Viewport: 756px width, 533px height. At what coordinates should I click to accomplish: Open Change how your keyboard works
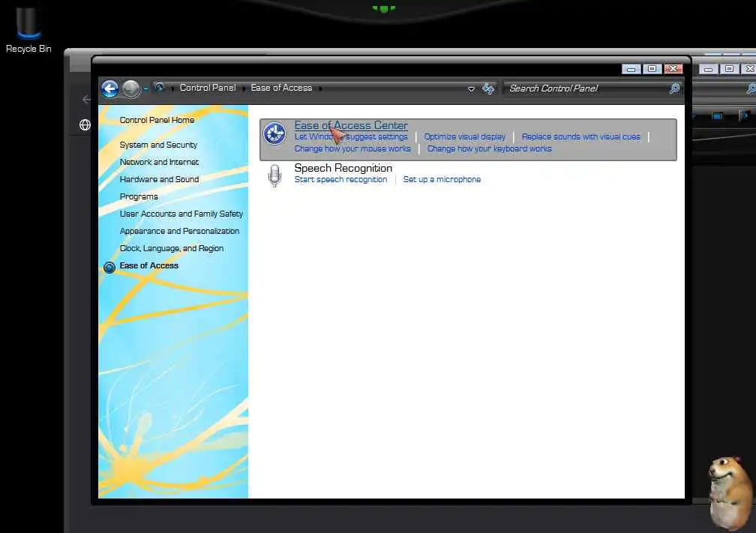(489, 149)
